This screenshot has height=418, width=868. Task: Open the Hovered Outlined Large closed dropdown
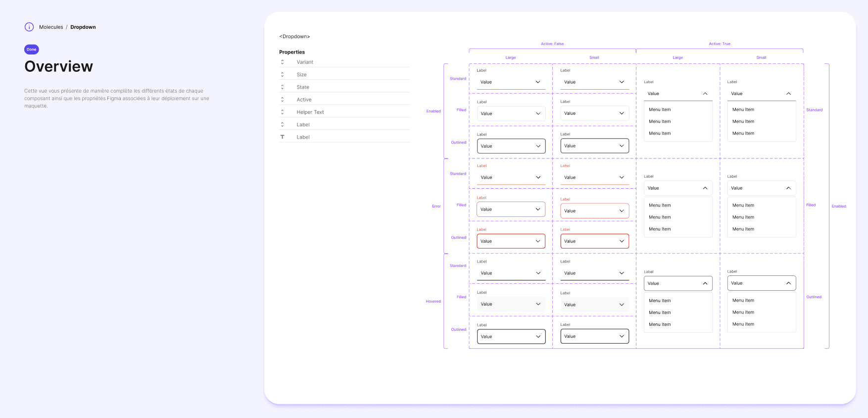pos(511,336)
